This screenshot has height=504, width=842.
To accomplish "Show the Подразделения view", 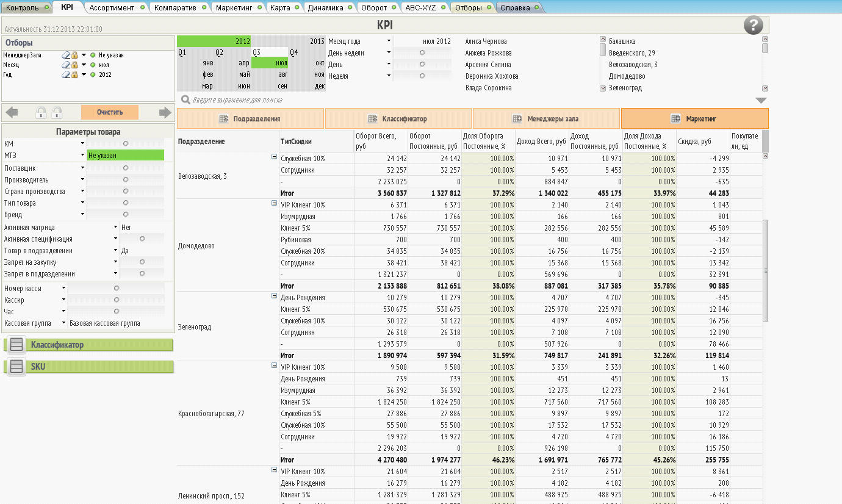I will pos(250,118).
